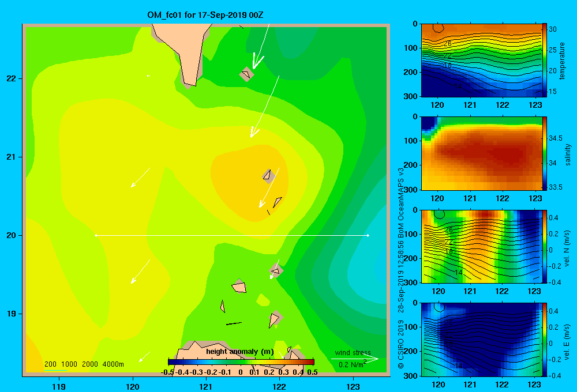The height and width of the screenshot is (392, 577).
Task: Click the "© CSIRO 2019" copyright text
Action: click(401, 344)
